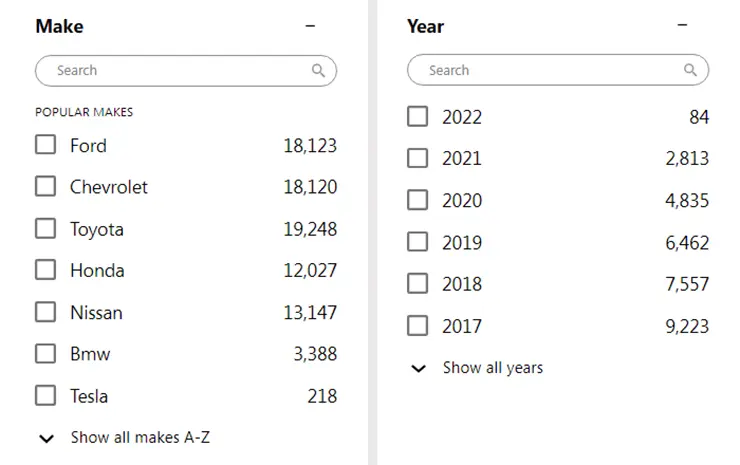740x465 pixels.
Task: Toggle the 2019 year checkbox
Action: [418, 242]
